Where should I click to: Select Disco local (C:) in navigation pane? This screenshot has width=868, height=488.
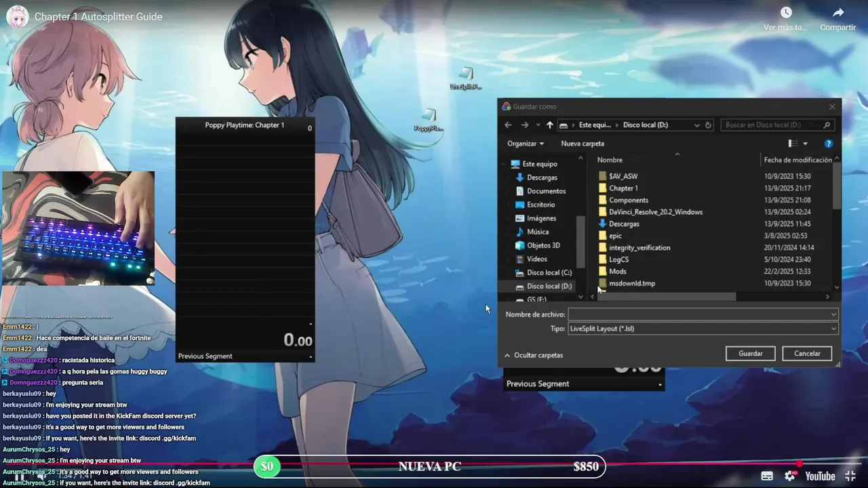pyautogui.click(x=549, y=272)
